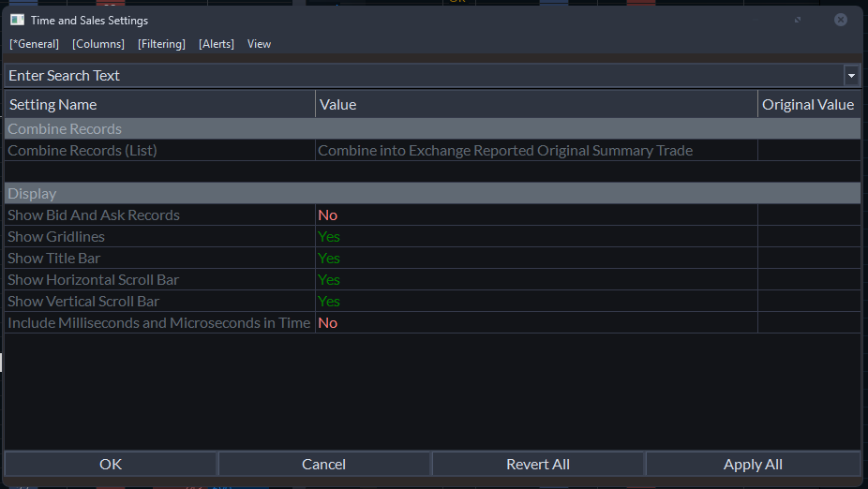
Task: Toggle Show Title Bar setting value
Action: [x=329, y=259]
